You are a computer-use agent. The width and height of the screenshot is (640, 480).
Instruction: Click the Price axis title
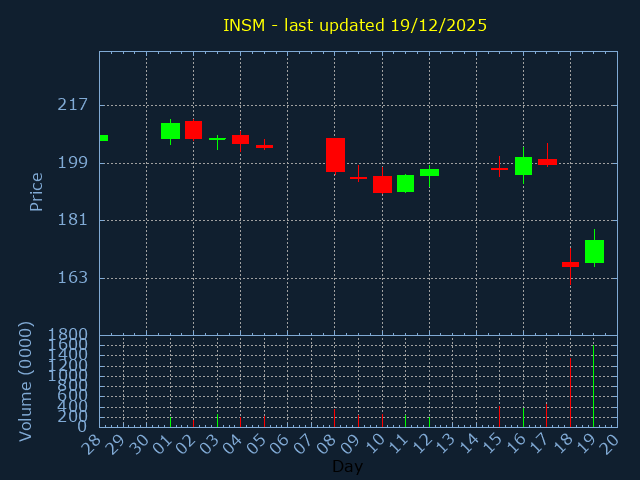tap(36, 192)
